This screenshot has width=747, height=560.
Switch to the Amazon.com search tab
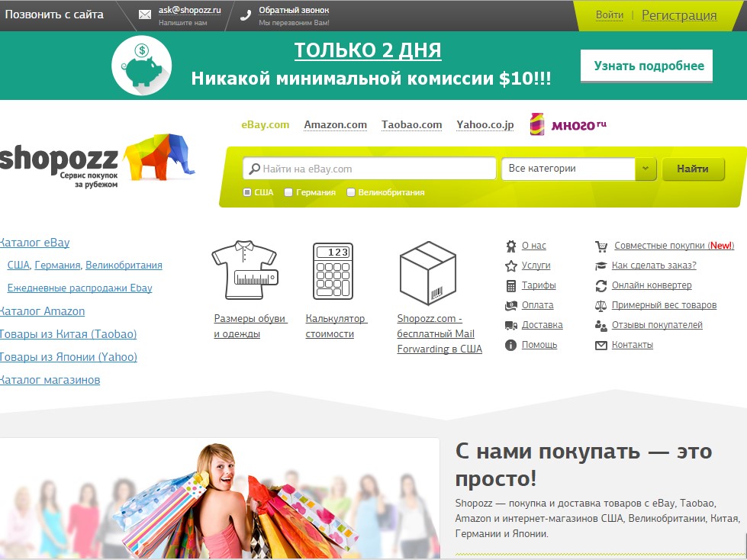click(x=336, y=125)
